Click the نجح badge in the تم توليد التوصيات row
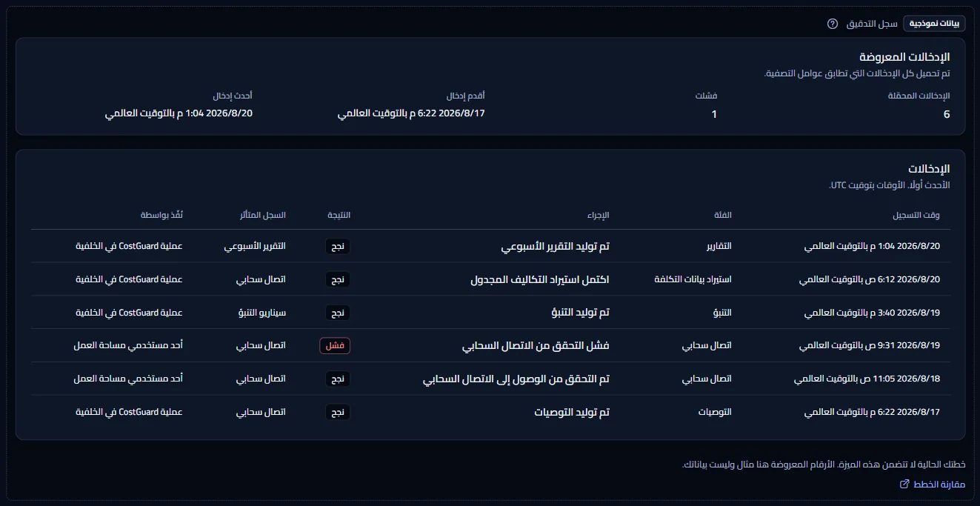 338,412
